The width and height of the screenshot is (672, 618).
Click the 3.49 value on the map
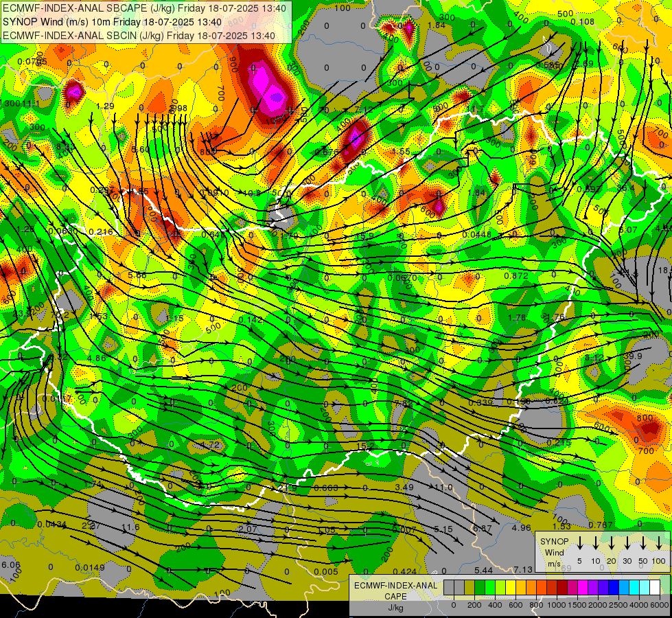click(404, 488)
